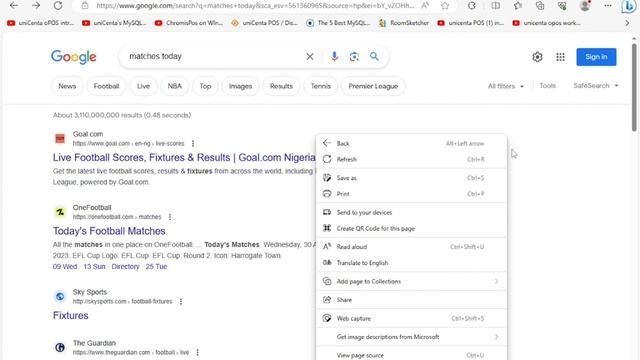Select View page source

[x=411, y=355]
